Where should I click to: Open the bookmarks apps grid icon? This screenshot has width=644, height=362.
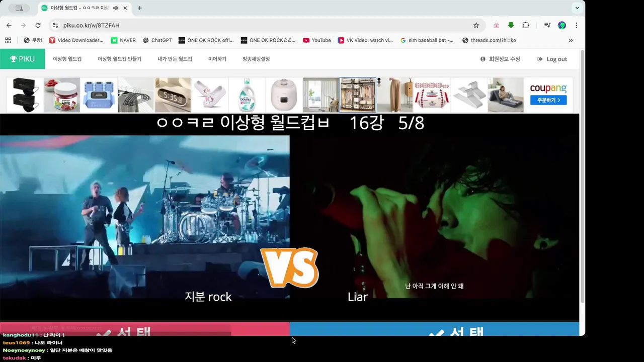8,40
